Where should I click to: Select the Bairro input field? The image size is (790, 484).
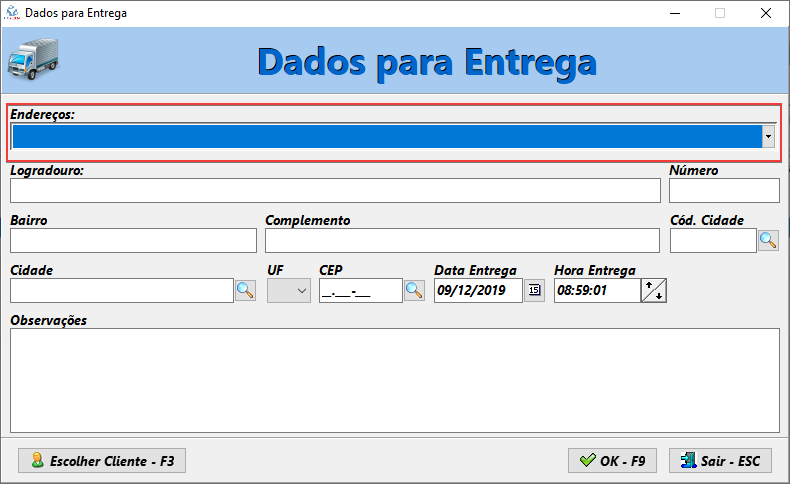[133, 240]
